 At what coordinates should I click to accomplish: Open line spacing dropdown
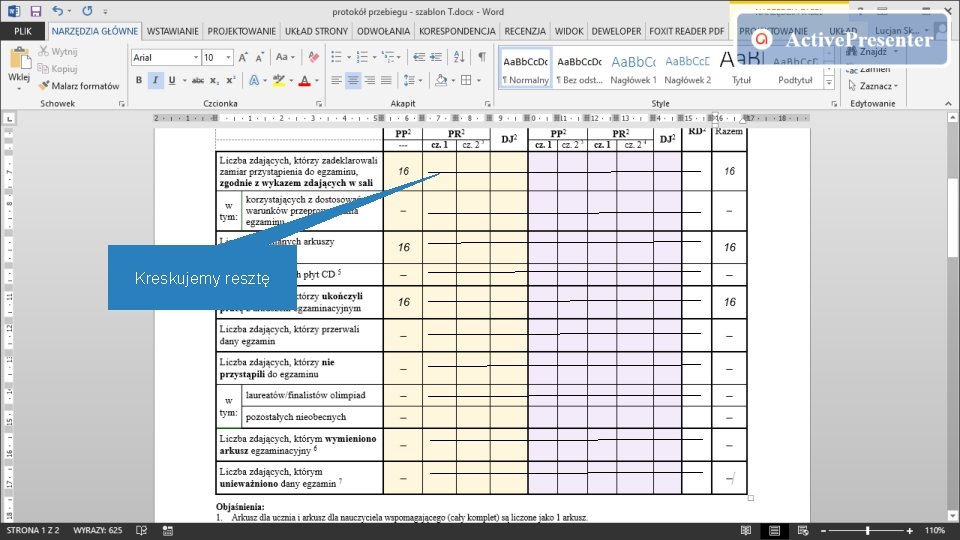(413, 80)
